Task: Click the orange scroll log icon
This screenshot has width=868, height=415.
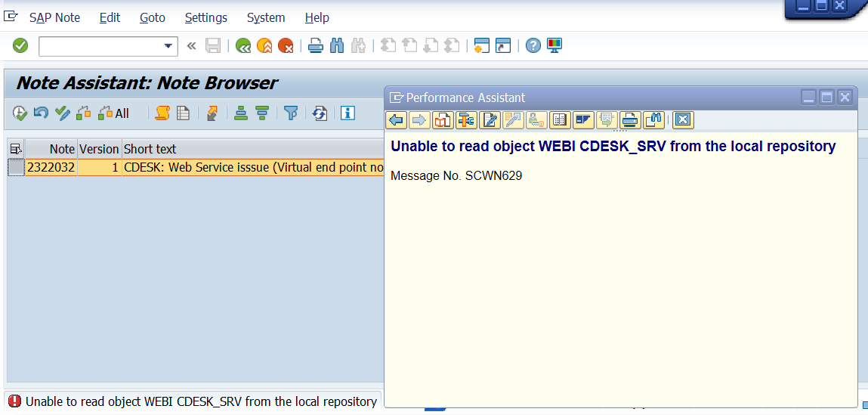Action: (162, 113)
